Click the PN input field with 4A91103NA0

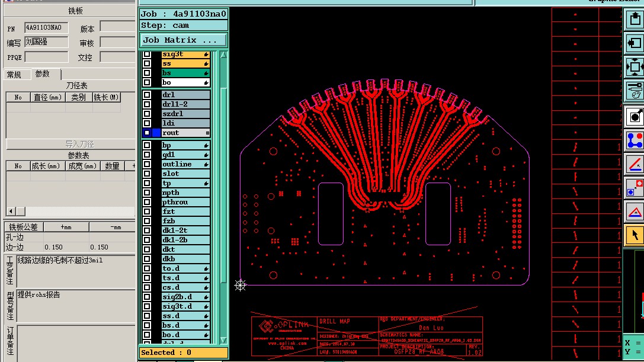[x=46, y=27]
